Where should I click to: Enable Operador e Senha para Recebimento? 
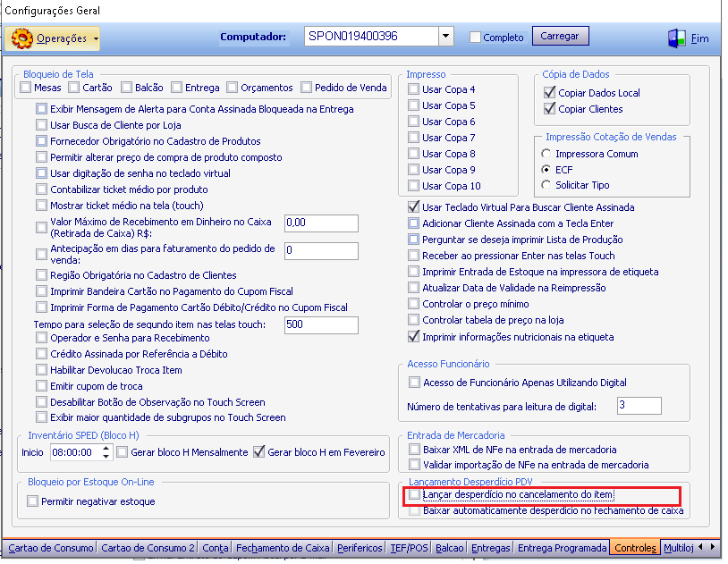point(42,338)
